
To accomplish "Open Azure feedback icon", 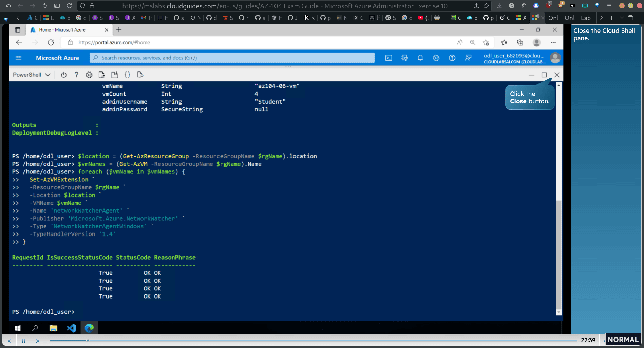I will 468,58.
